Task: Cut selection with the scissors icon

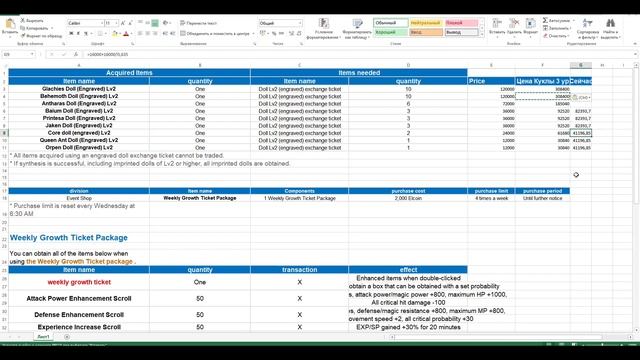Action: [23, 20]
